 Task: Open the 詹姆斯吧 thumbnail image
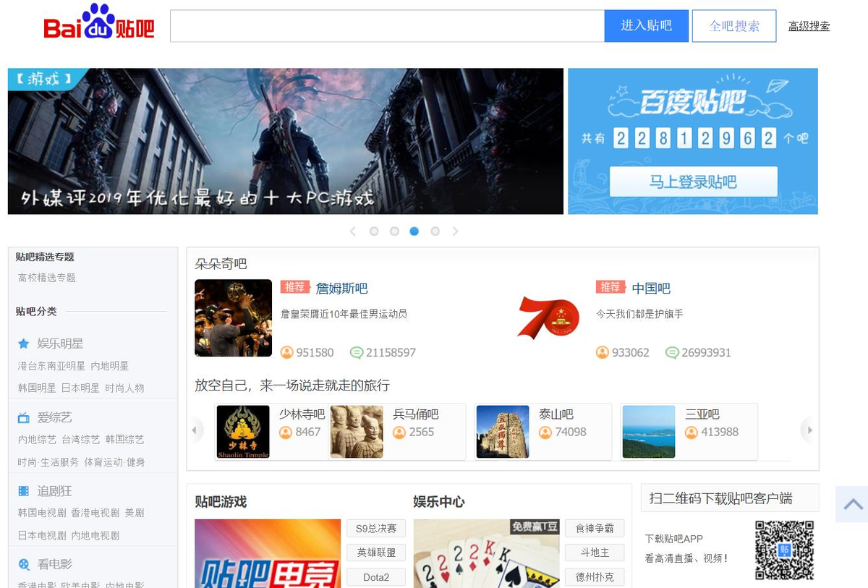tap(233, 318)
